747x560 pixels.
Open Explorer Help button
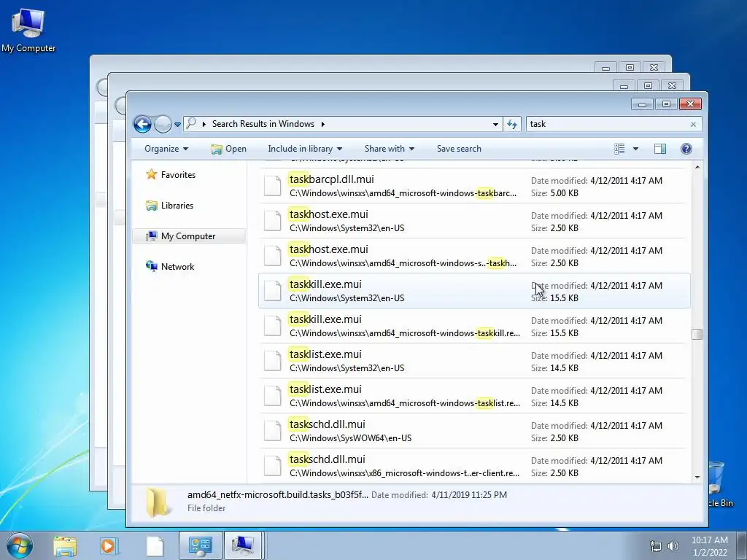pos(686,149)
